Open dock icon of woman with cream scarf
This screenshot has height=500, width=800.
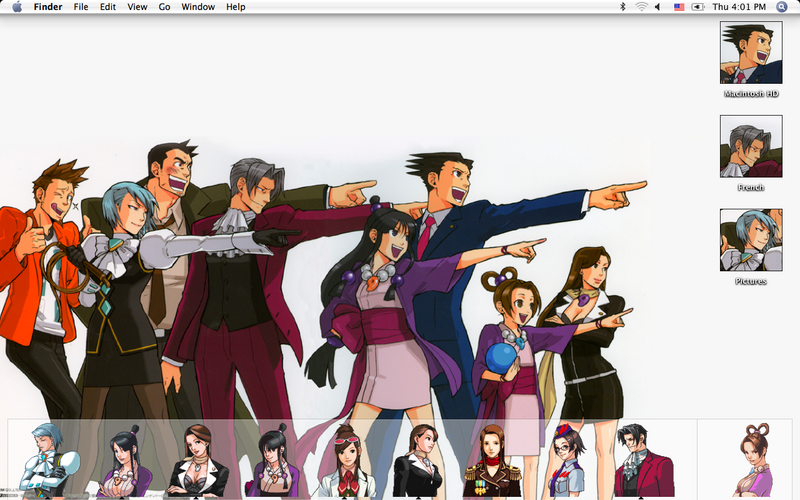point(199,461)
